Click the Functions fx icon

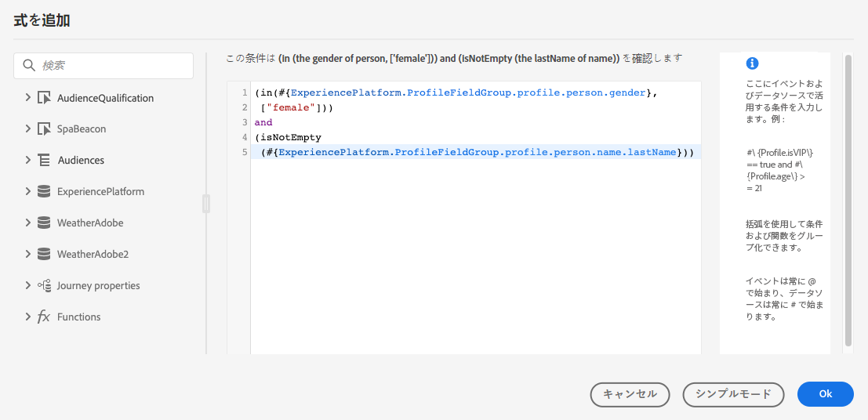[x=44, y=317]
